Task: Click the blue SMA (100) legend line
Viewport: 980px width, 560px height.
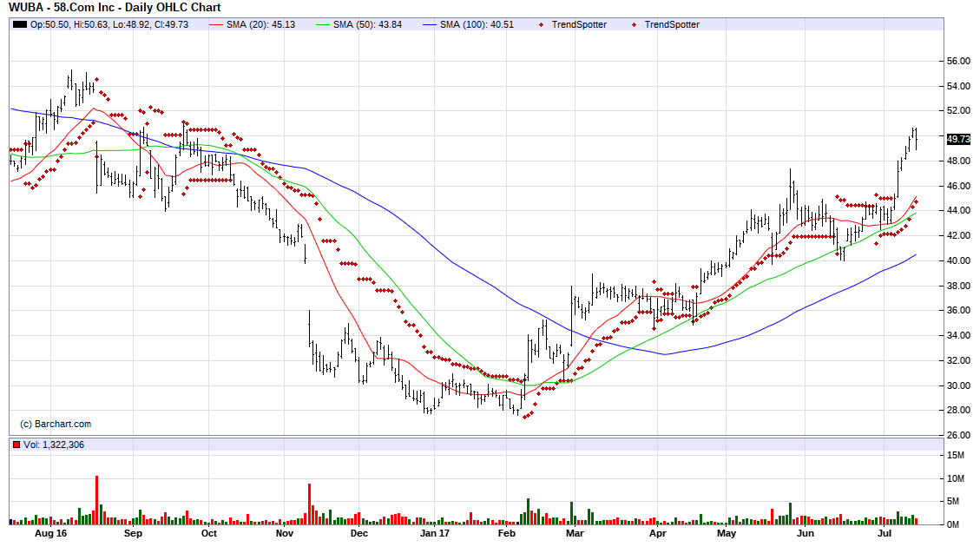Action: click(x=430, y=25)
